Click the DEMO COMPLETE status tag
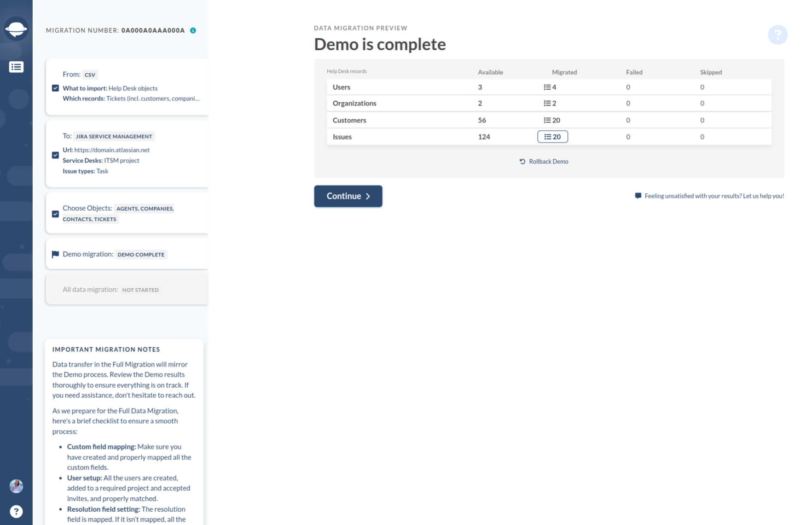This screenshot has height=525, width=812. tap(141, 254)
